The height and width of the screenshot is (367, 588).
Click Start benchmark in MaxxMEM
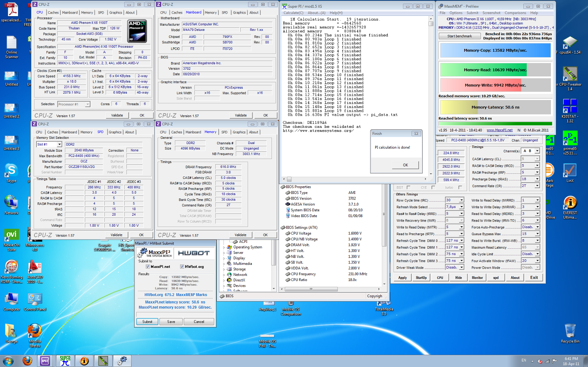tap(460, 36)
